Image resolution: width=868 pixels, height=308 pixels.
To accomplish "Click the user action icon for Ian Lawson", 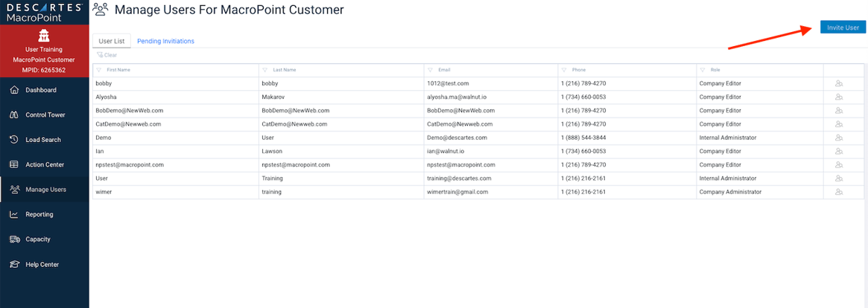I will point(839,151).
